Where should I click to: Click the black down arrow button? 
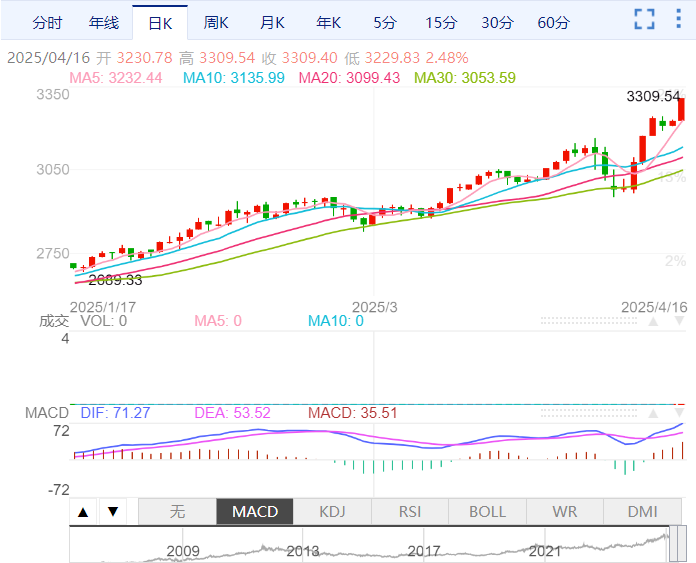(x=113, y=512)
